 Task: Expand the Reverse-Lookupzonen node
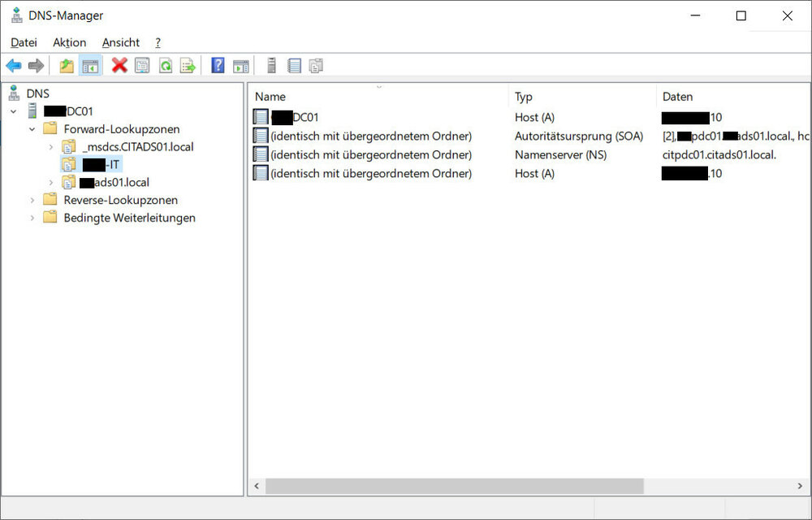[x=32, y=200]
